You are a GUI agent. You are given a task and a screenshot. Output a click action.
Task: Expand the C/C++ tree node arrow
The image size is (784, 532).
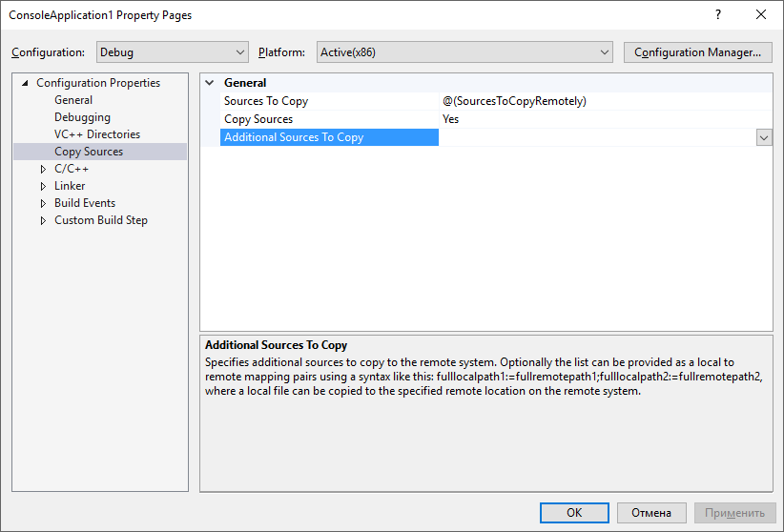(43, 169)
